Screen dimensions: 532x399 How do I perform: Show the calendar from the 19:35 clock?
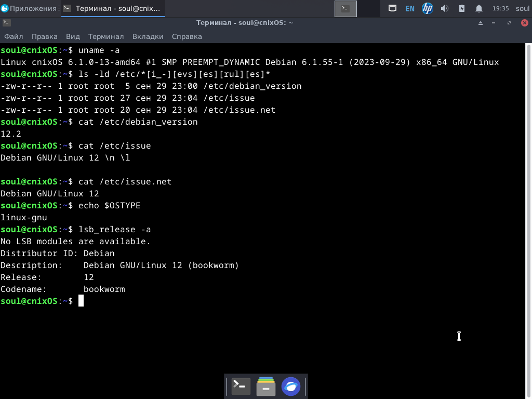pyautogui.click(x=500, y=8)
